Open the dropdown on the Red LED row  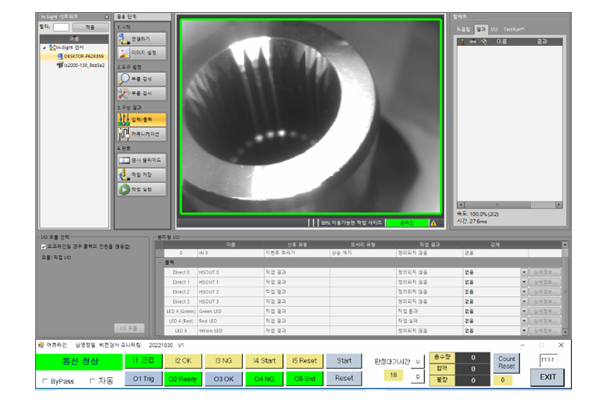[524, 321]
